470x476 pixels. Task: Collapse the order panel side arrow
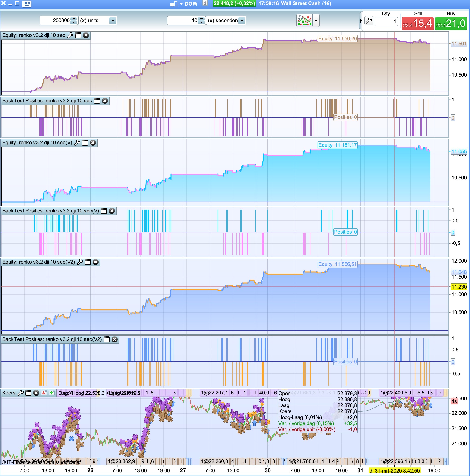(x=361, y=21)
